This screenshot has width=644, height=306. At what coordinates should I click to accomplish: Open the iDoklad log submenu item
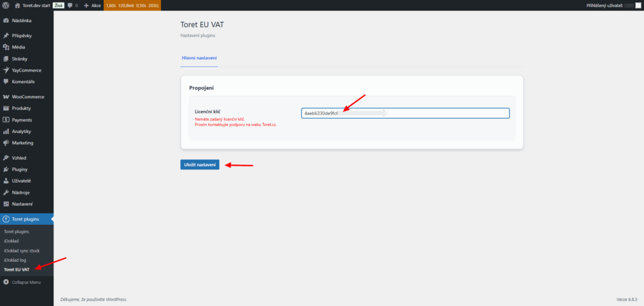(15, 260)
